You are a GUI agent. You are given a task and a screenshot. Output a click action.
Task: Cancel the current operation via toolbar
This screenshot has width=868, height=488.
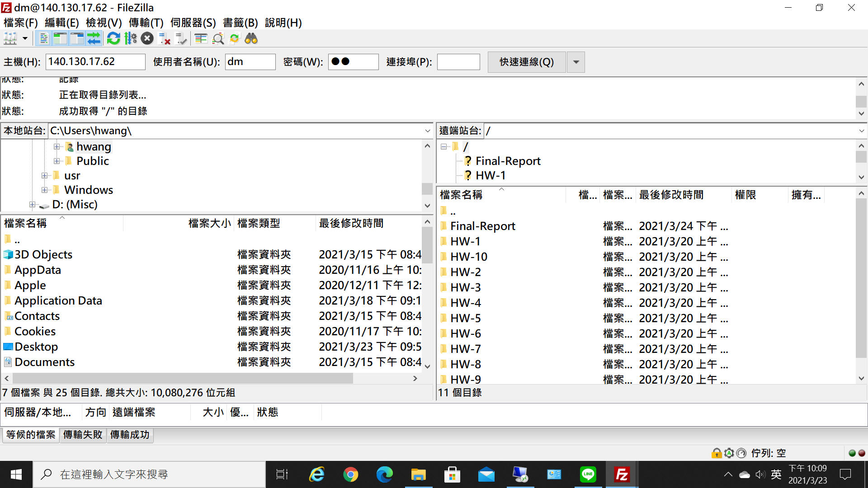(x=147, y=39)
